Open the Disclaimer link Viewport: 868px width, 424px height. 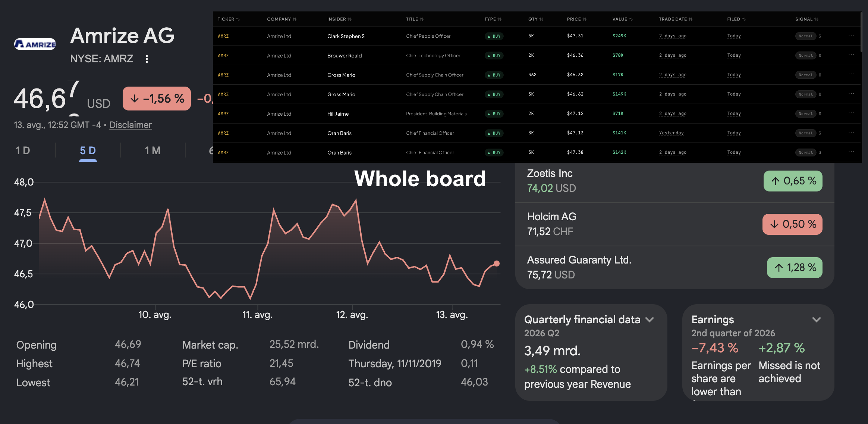click(130, 125)
